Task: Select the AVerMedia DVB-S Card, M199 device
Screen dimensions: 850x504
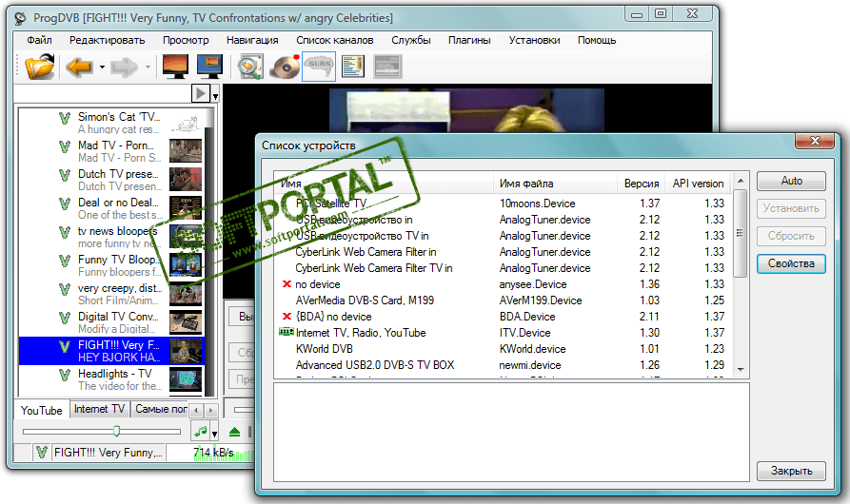Action: point(504,300)
